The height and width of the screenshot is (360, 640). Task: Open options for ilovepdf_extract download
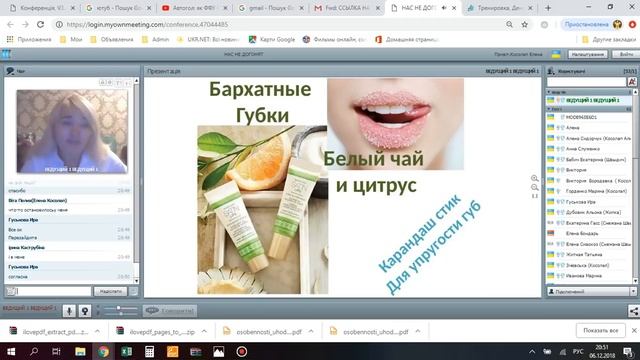click(97, 331)
